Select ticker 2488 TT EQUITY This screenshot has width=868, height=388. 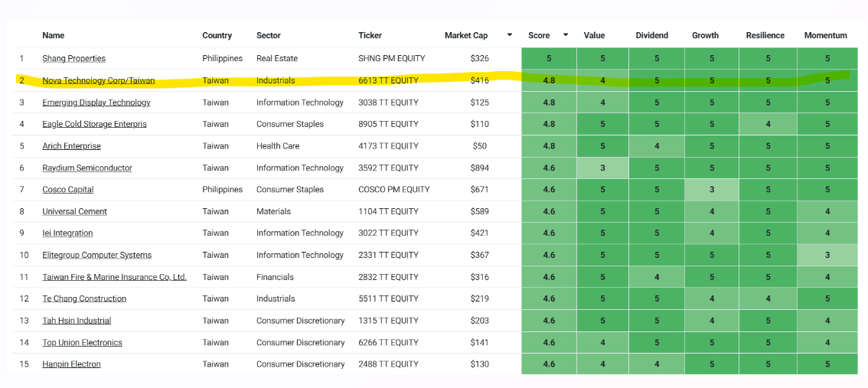click(388, 364)
